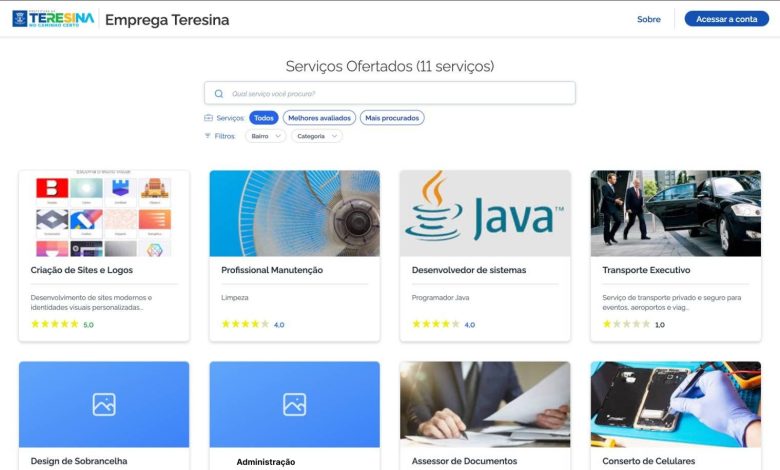Open the Java Desenvolvedor de sistemas thumbnail

485,213
